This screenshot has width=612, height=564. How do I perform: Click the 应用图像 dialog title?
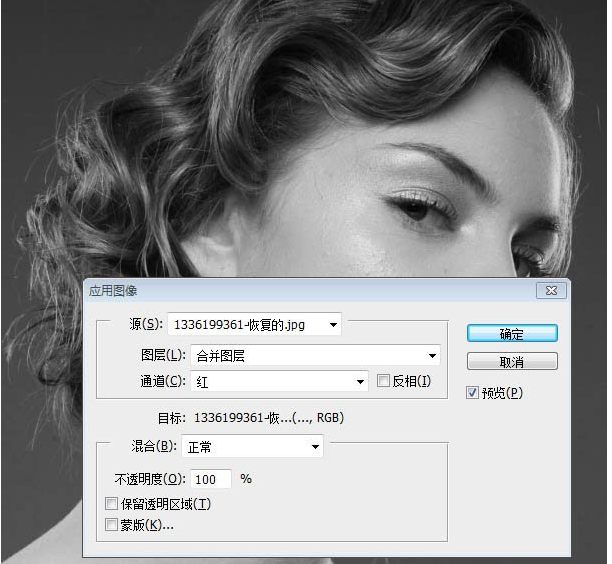coord(113,291)
